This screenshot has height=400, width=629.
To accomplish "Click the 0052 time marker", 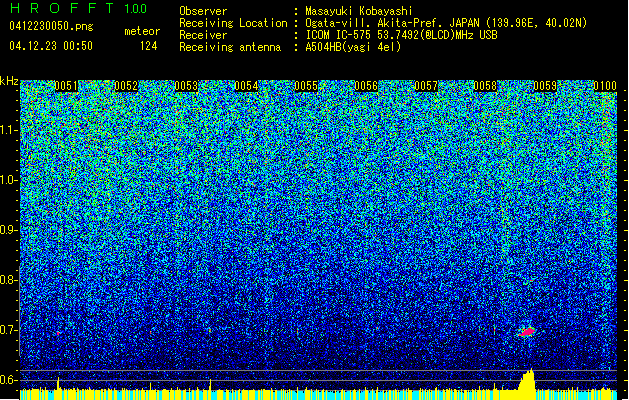I will [x=126, y=86].
